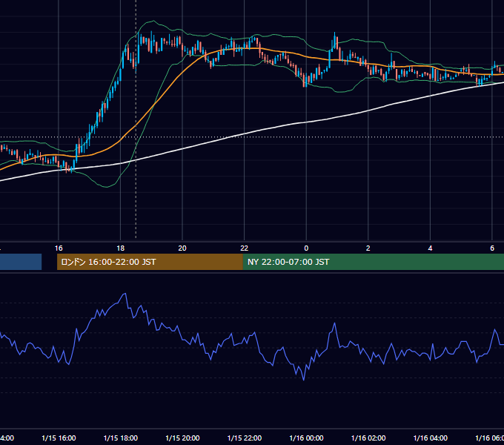Click the 1/15 18:00 date label

click(x=121, y=438)
